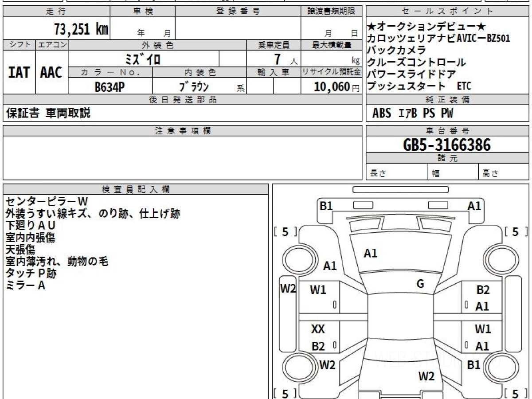Click the バックカメラ sales point

click(x=396, y=51)
